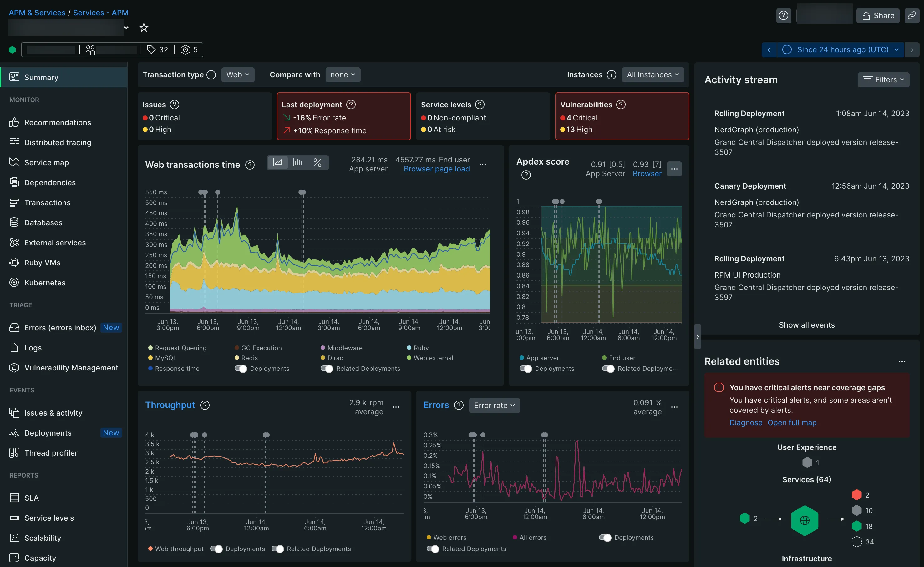Navigate to APM & Services via breadcrumb
This screenshot has height=567, width=924.
(x=37, y=13)
